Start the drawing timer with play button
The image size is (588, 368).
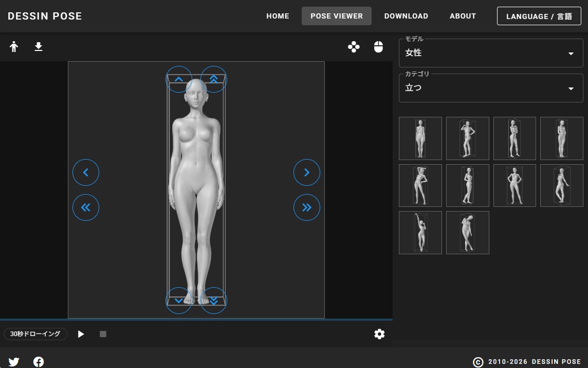(81, 334)
